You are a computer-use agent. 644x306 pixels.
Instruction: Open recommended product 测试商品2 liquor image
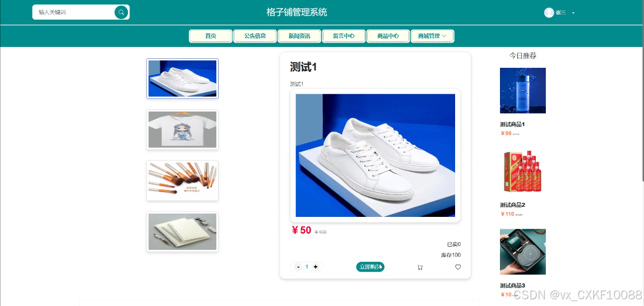click(522, 171)
